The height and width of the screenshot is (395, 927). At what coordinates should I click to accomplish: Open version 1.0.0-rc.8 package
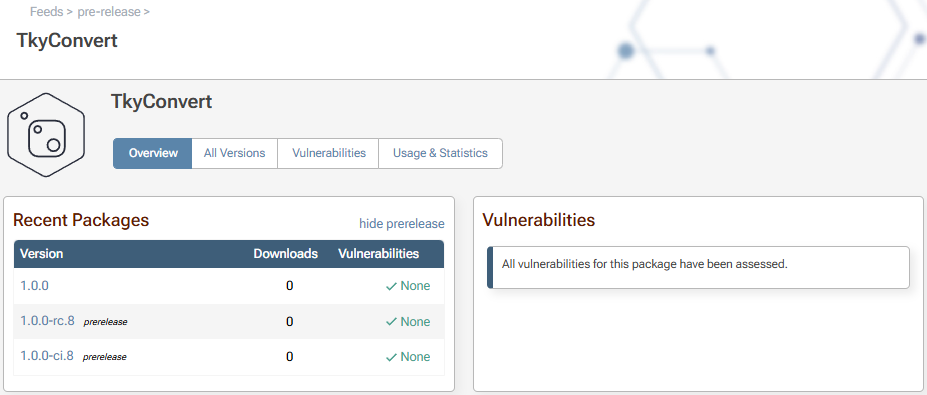(x=47, y=321)
